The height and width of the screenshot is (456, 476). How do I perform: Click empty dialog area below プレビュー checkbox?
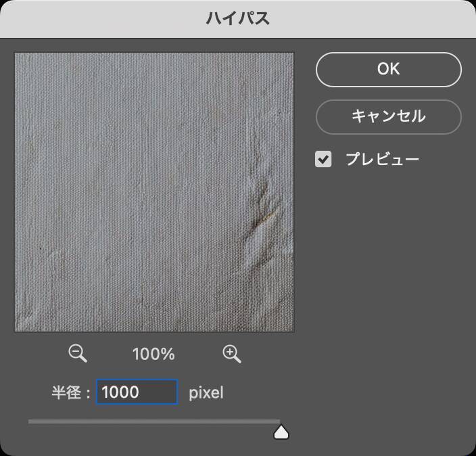pos(389,271)
